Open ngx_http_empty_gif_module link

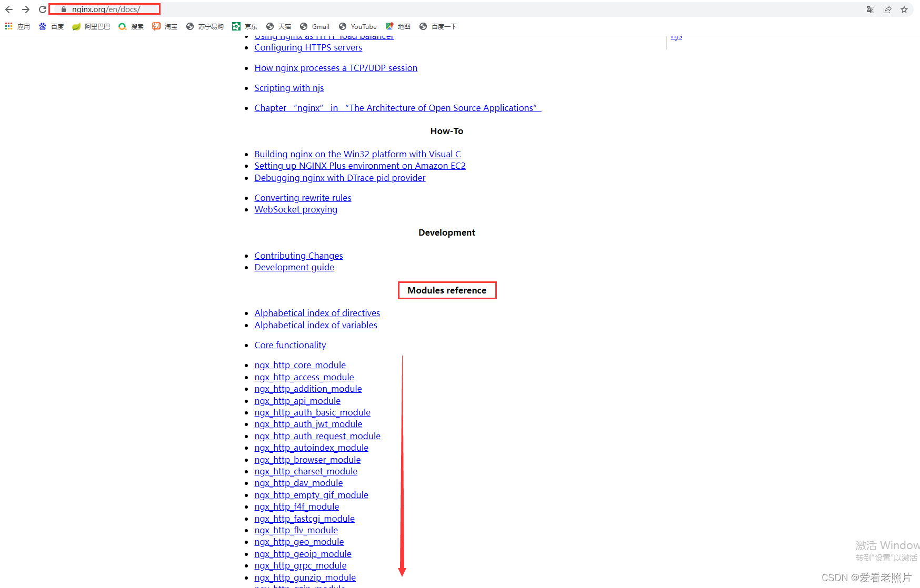pyautogui.click(x=311, y=495)
